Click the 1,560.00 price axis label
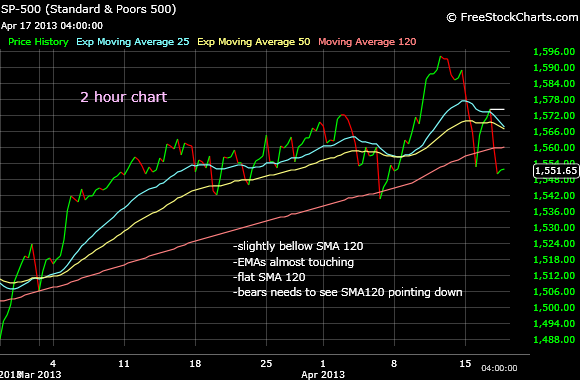Screen dimensions: 580x380 coord(554,148)
